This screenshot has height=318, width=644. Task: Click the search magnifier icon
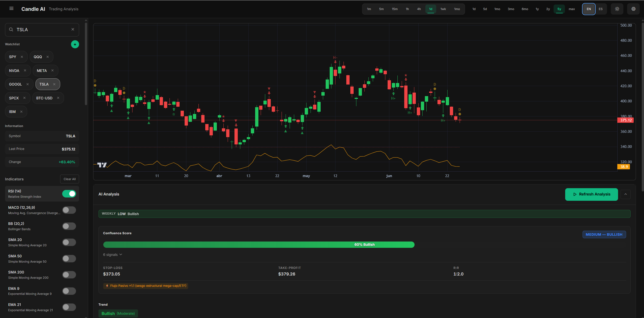point(11,30)
